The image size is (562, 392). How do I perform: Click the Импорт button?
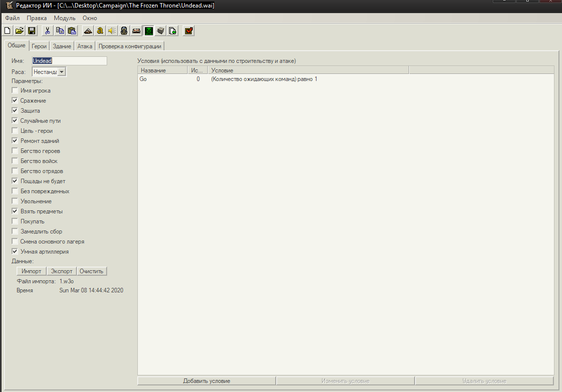pos(31,271)
